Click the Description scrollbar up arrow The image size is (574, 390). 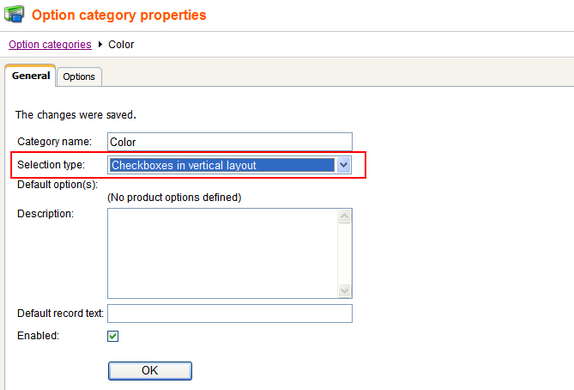pos(344,216)
